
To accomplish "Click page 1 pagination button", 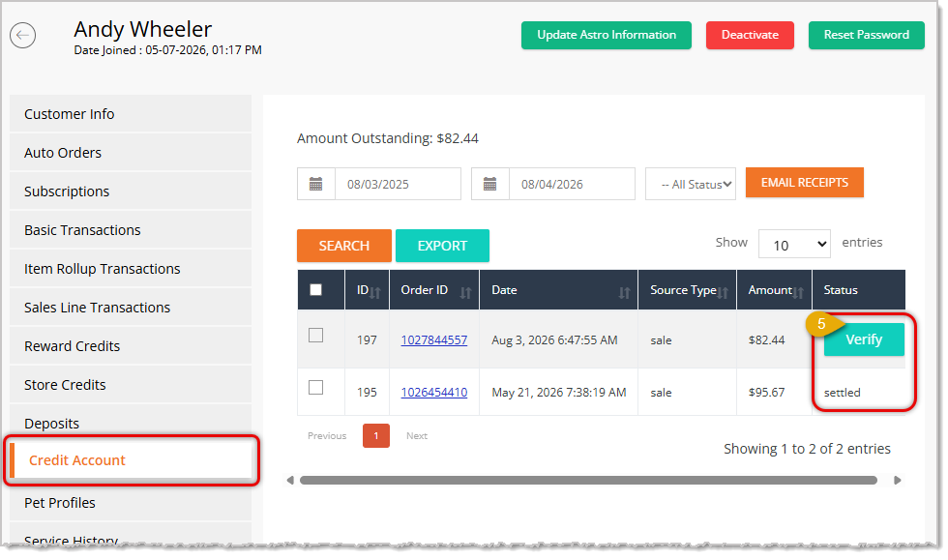I will click(376, 435).
